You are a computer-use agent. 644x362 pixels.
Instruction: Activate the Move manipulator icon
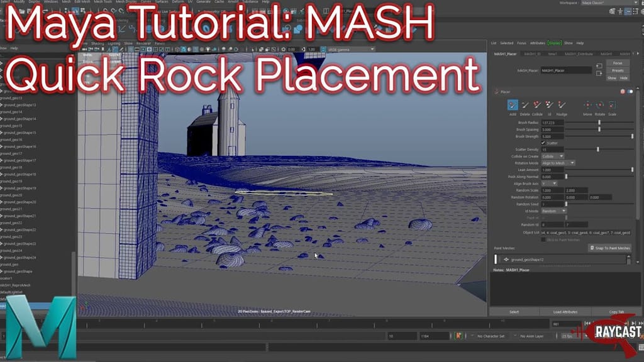587,105
